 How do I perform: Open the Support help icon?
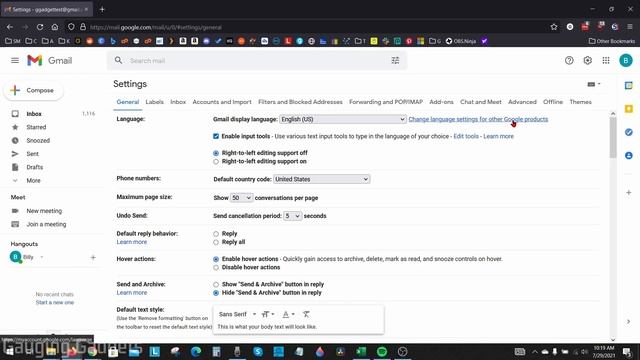pyautogui.click(x=569, y=60)
